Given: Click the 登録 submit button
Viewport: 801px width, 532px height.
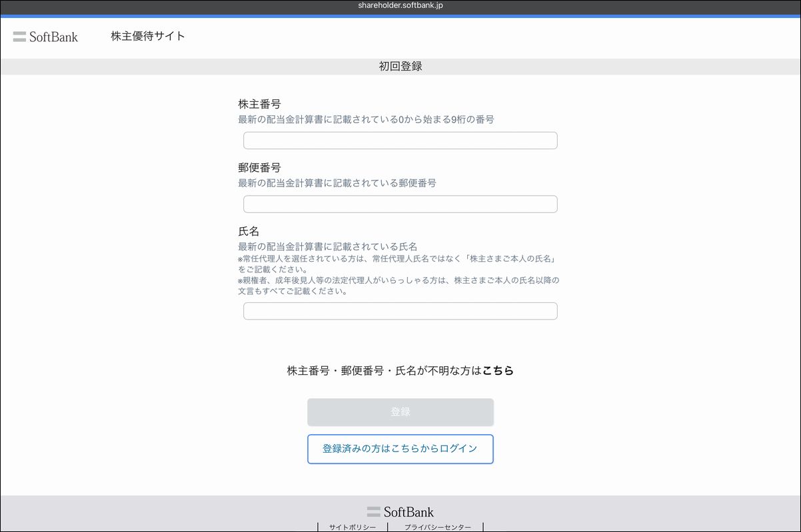Looking at the screenshot, I should click(x=400, y=412).
